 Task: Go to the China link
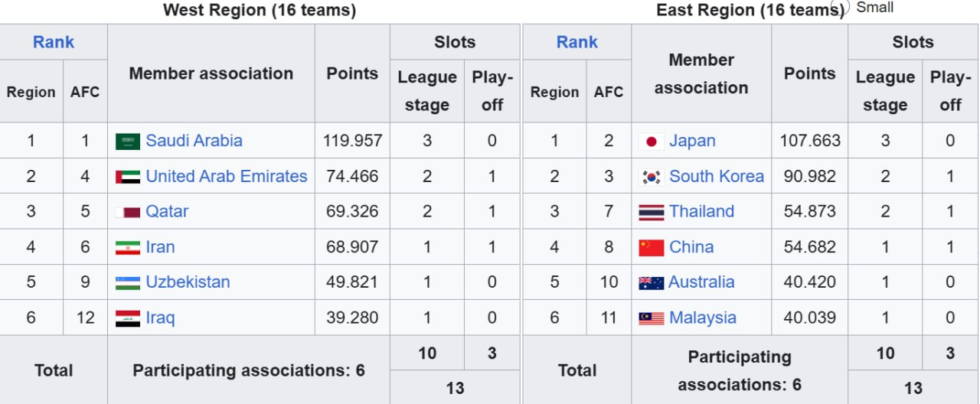[691, 247]
